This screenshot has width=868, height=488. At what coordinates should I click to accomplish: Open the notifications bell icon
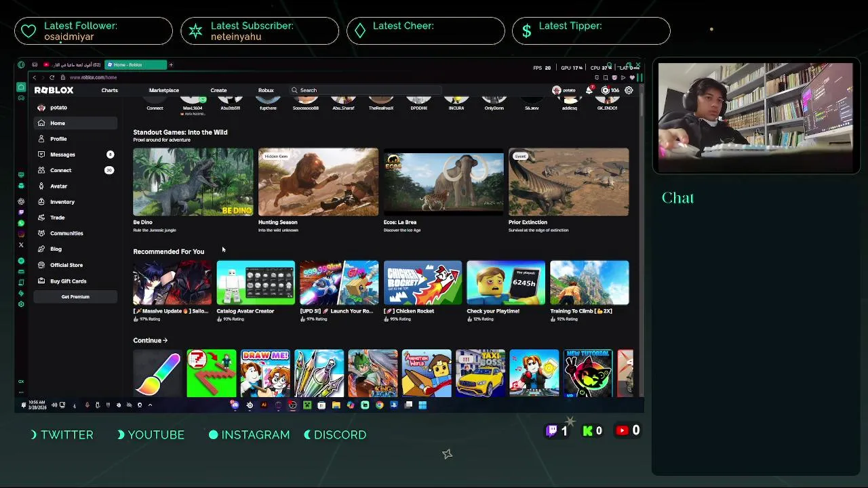[589, 90]
